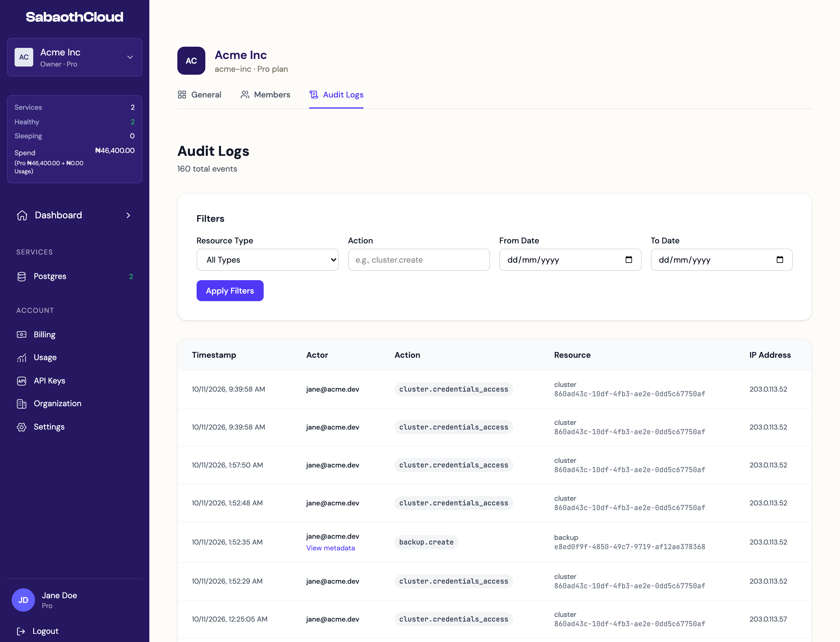
Task: Click the Dashboard home icon
Action: [x=22, y=215]
